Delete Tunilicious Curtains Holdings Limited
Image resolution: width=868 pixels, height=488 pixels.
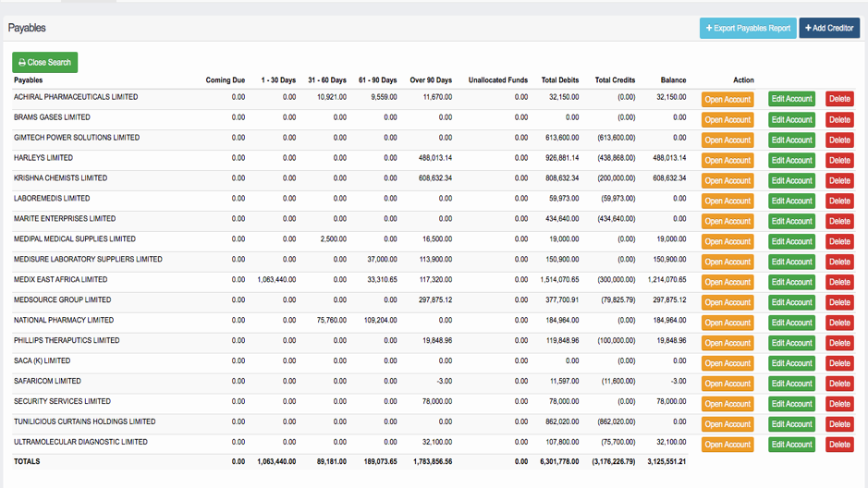(839, 424)
